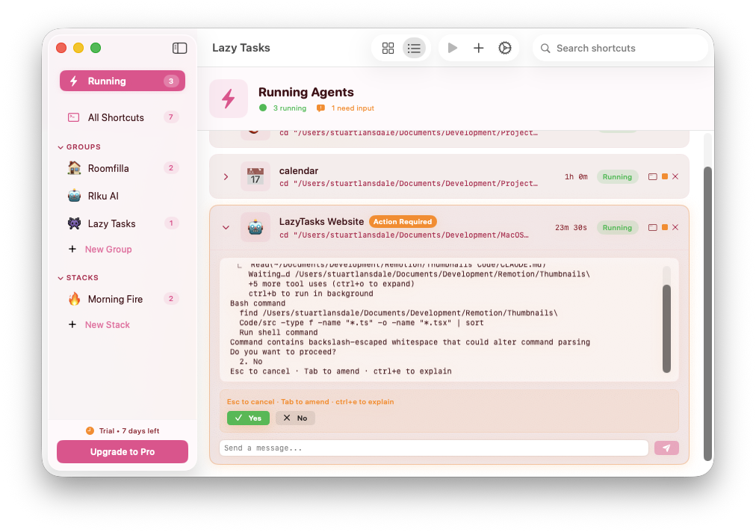
Task: Switch to grid view layout
Action: click(x=388, y=48)
